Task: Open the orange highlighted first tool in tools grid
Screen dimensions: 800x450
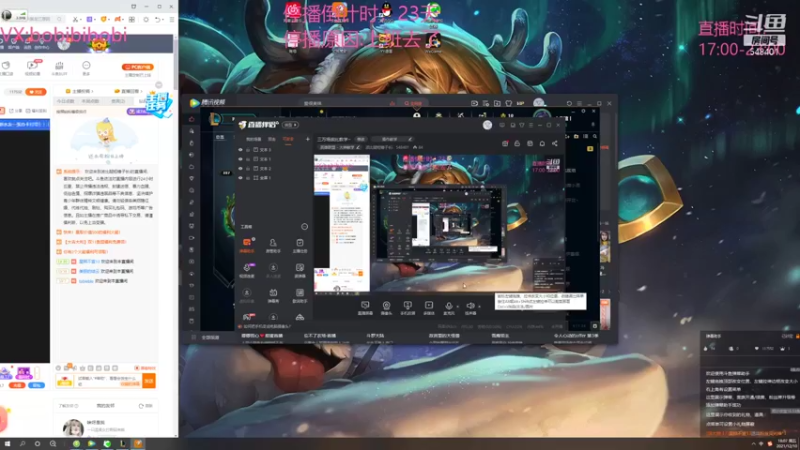Action: tap(247, 245)
